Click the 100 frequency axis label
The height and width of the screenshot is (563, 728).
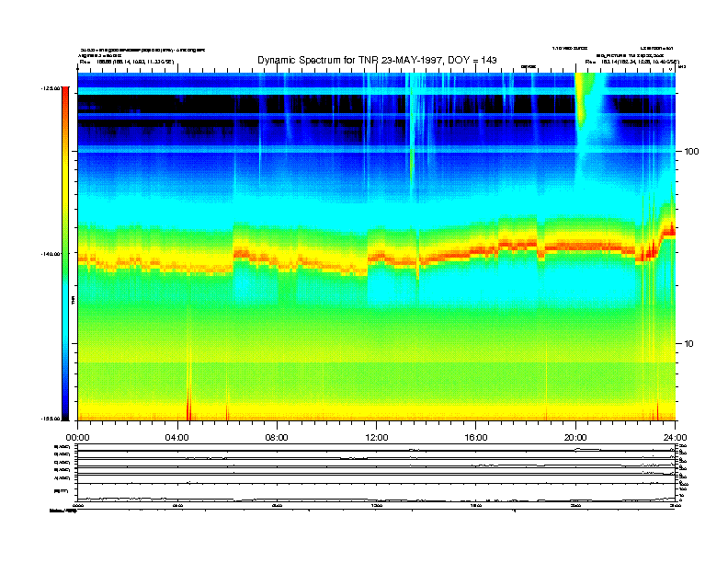coord(691,152)
